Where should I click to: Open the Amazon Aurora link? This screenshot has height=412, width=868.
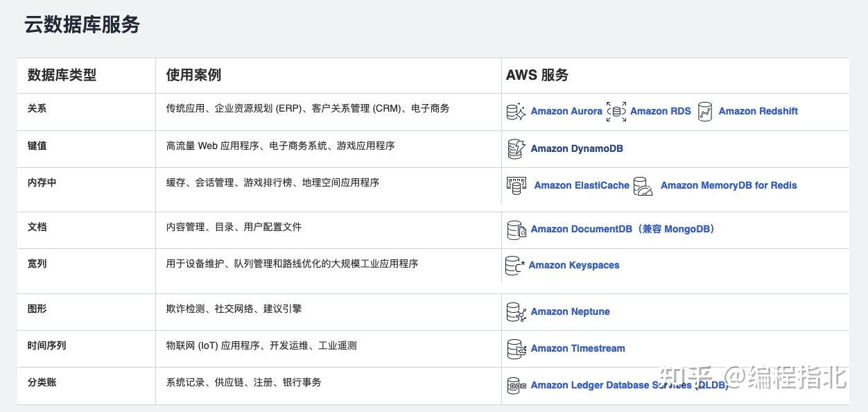566,111
